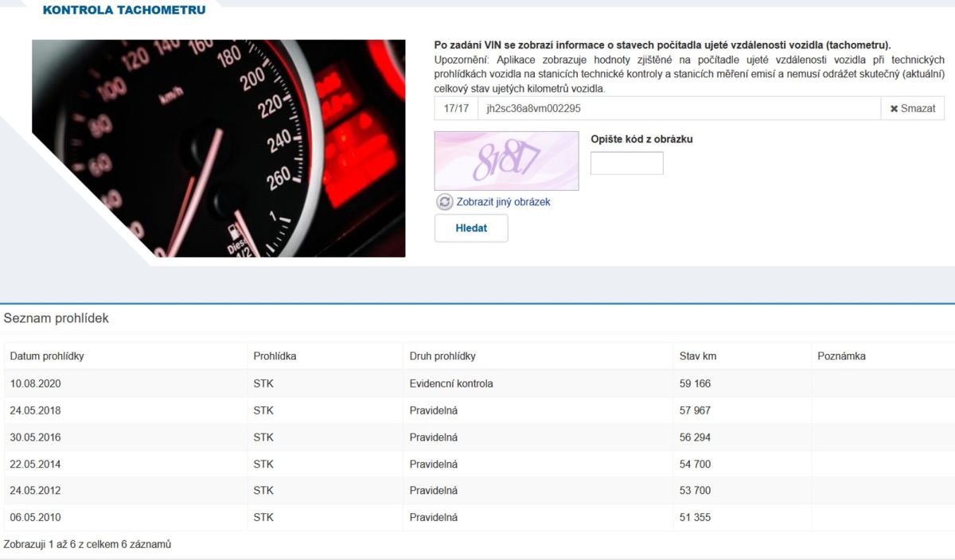Select the 10.08.2020 inspection row
The width and height of the screenshot is (955, 560).
pos(36,383)
